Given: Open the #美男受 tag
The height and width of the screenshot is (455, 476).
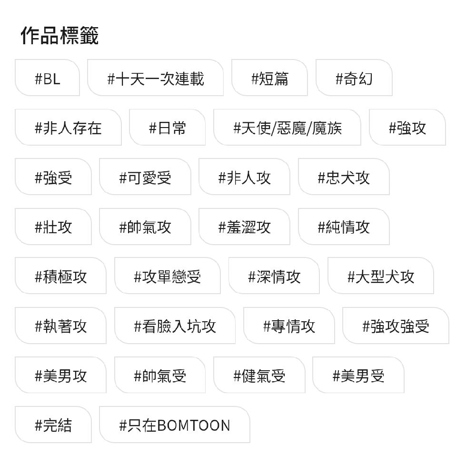Looking at the screenshot, I should pyautogui.click(x=358, y=375).
